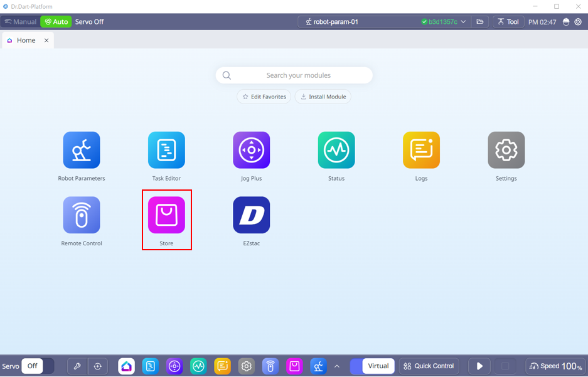Close the Home tab
Screen dimensions: 588x377
(x=46, y=40)
